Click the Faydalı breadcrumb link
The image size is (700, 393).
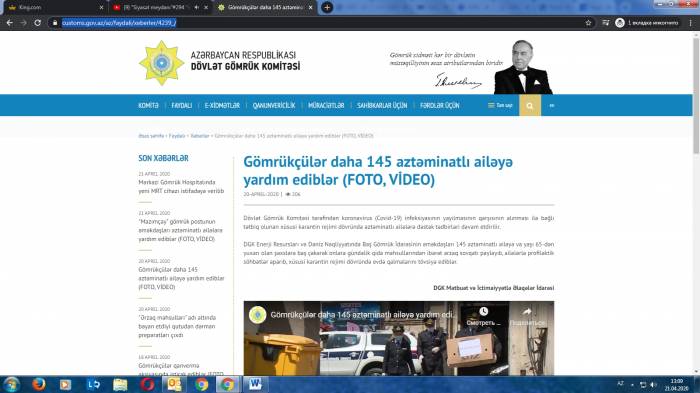point(177,136)
